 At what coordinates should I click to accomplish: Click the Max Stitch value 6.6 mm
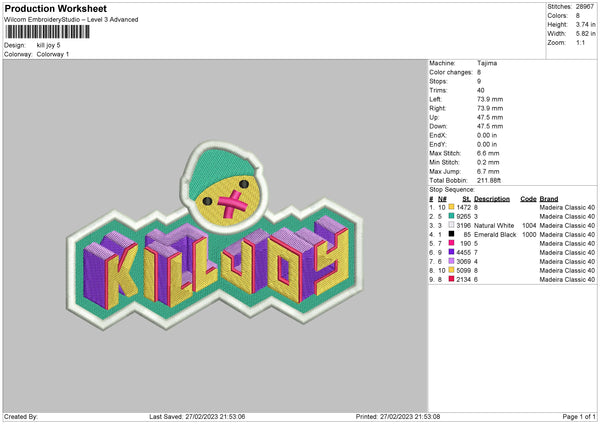pyautogui.click(x=488, y=153)
